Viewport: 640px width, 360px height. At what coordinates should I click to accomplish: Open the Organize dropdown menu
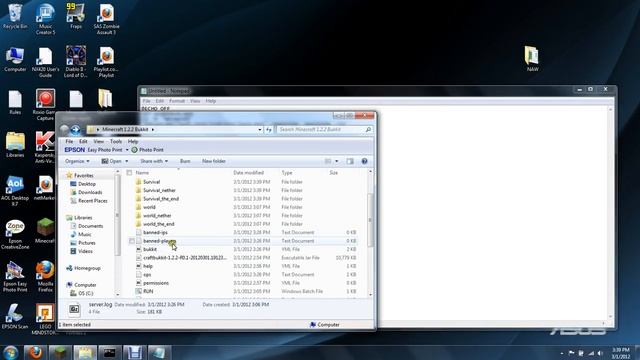pos(77,161)
